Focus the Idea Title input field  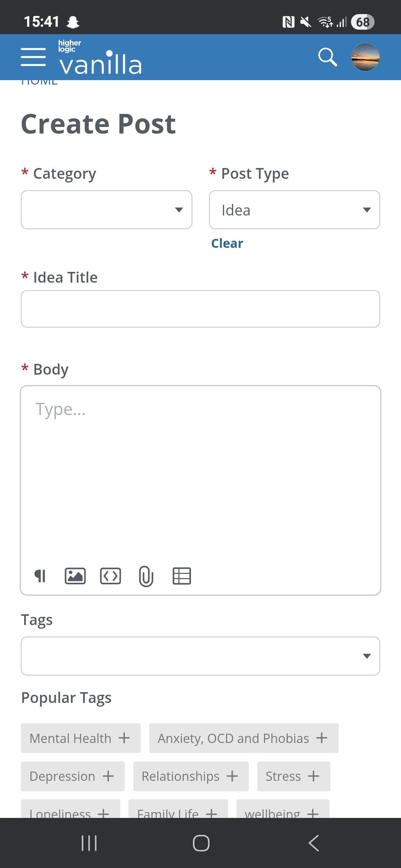pyautogui.click(x=200, y=309)
